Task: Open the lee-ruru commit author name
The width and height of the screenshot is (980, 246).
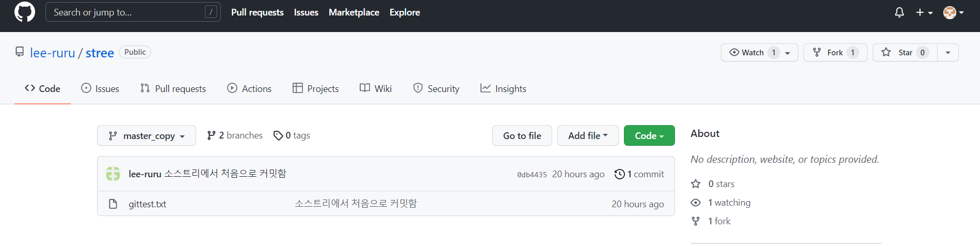Action: click(145, 174)
